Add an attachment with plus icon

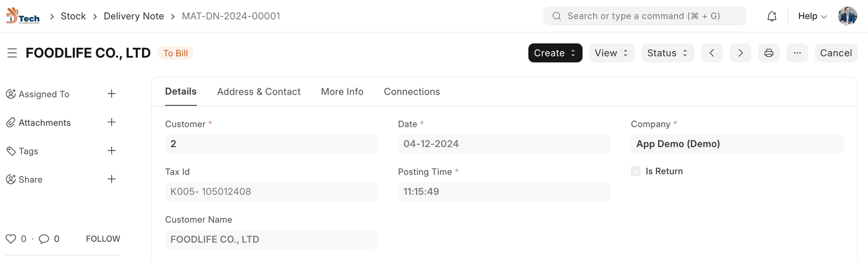112,122
